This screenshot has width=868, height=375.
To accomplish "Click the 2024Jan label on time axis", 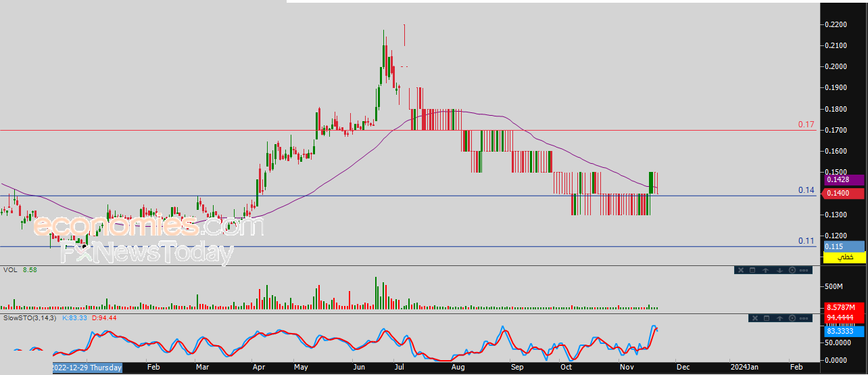I will [x=744, y=368].
